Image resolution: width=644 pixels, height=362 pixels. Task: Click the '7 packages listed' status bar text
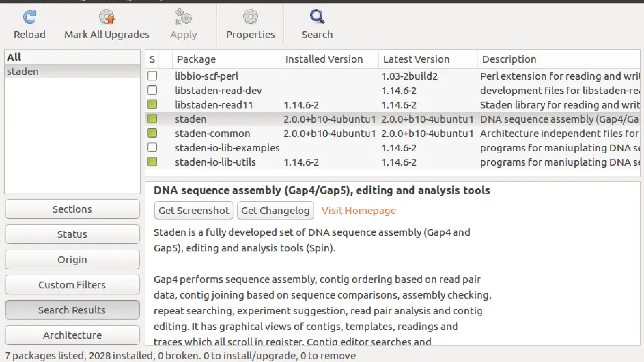click(x=180, y=356)
